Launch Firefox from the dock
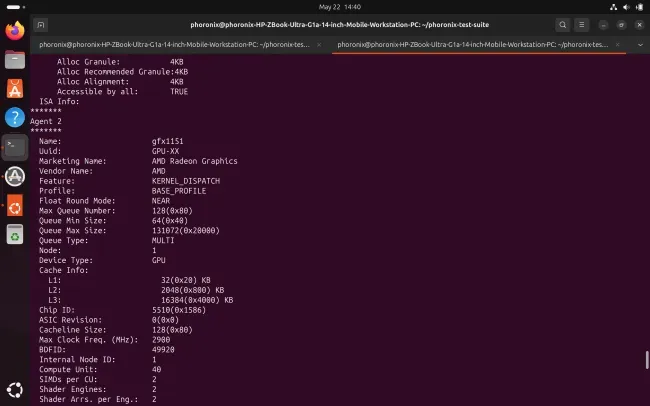Screen dimensions: 650x406 click(x=15, y=30)
